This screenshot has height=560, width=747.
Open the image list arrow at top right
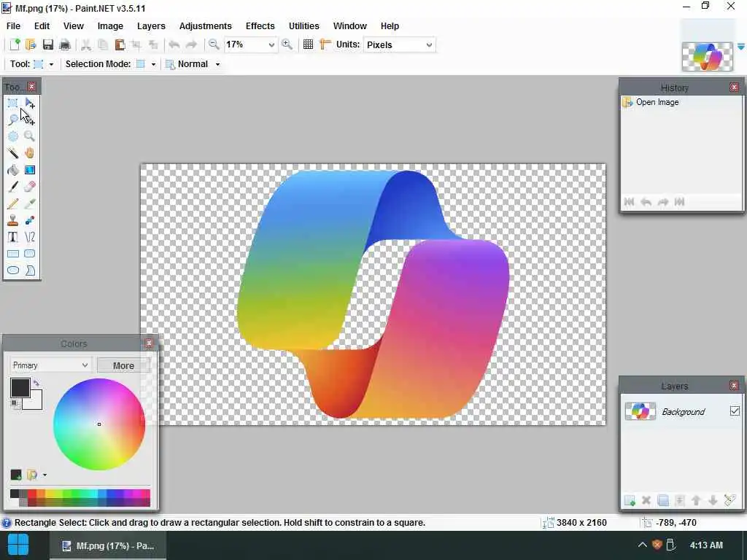coord(741,47)
